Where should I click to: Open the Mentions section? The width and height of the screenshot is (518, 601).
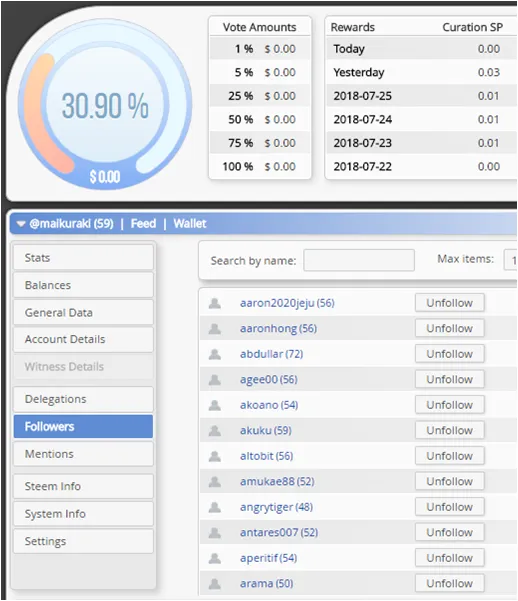tap(83, 454)
